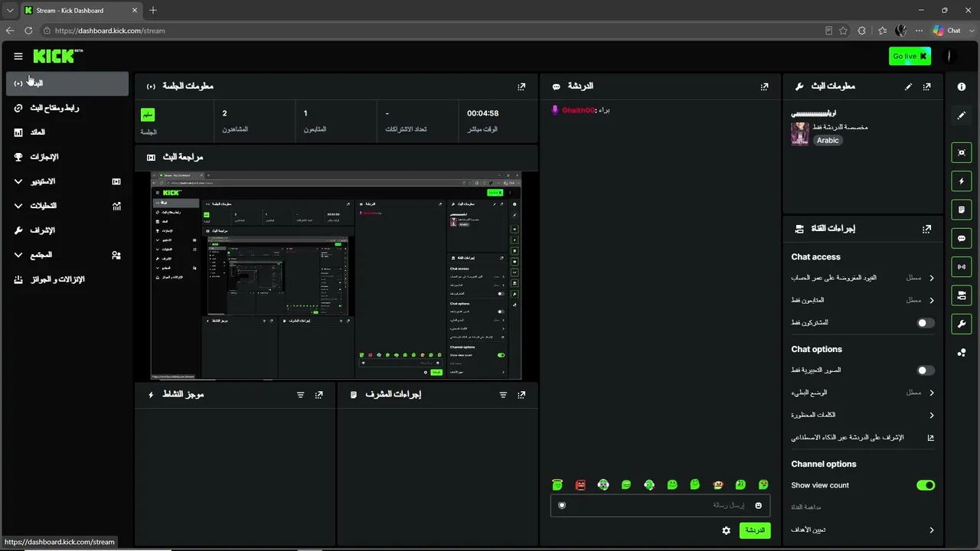Screen dimensions: 980x551
Task: Open the hamburger menu beside KICK logo
Action: [x=18, y=56]
